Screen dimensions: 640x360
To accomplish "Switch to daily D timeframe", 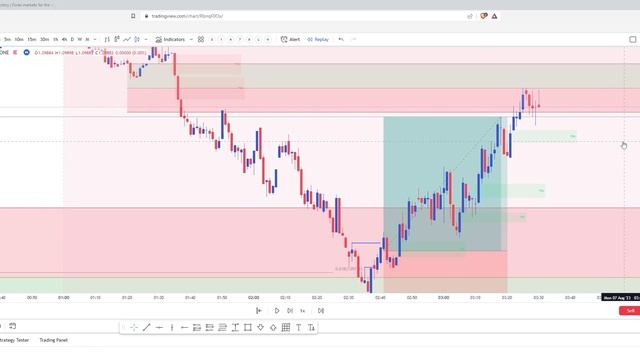I will coord(72,40).
